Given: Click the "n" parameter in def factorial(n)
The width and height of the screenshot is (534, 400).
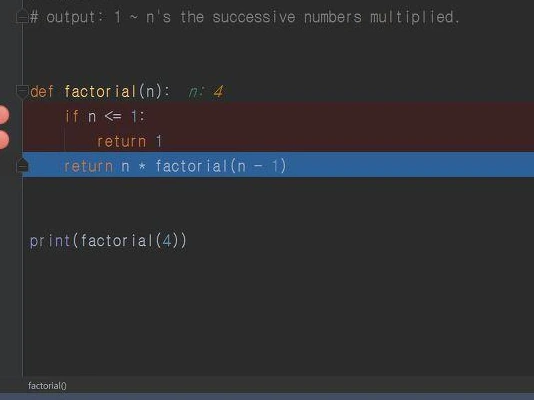Looking at the screenshot, I should point(150,92).
